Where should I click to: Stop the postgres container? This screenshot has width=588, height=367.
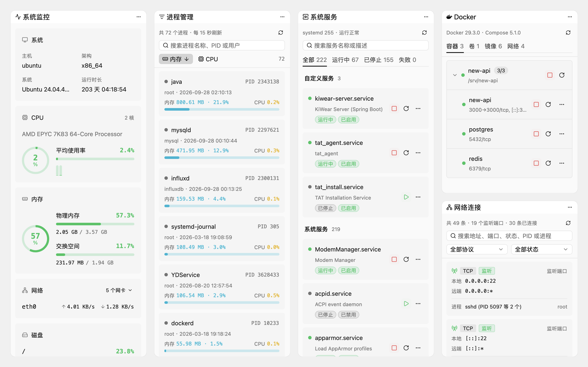coord(536,134)
